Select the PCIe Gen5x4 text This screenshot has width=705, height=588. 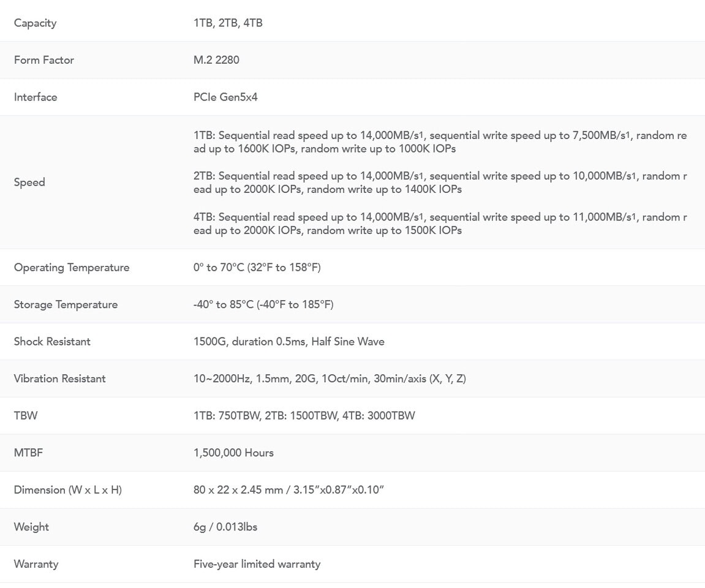pos(225,97)
